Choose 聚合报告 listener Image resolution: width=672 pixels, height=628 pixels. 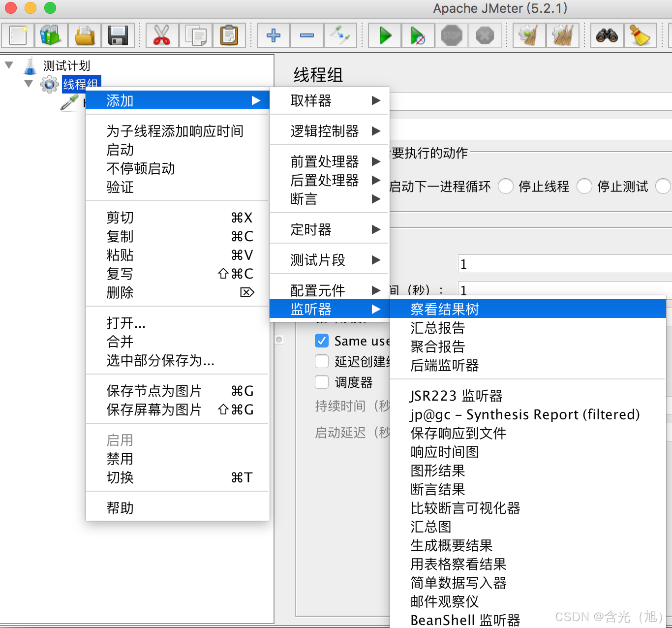[x=528, y=346]
